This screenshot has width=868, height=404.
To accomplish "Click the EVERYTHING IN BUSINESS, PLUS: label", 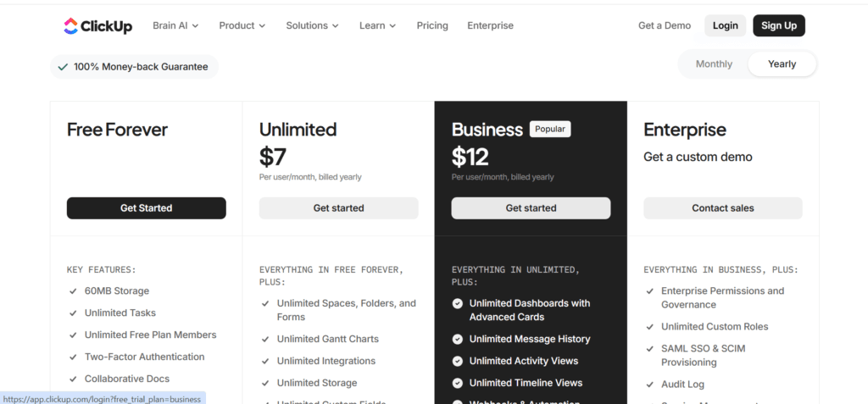I will (x=721, y=270).
